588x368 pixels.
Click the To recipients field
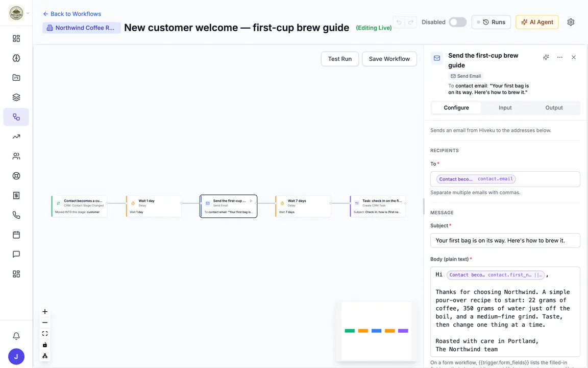point(505,179)
